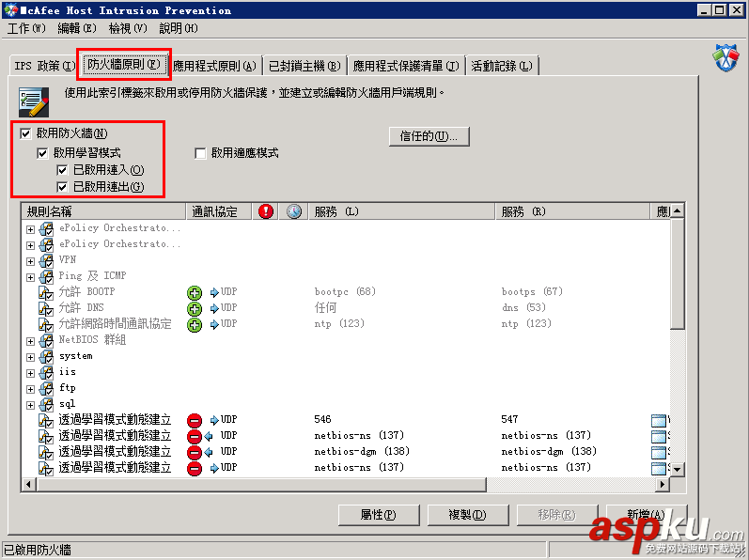Click the rule icon beside 允許 DNS
The width and height of the screenshot is (749, 560).
46,308
